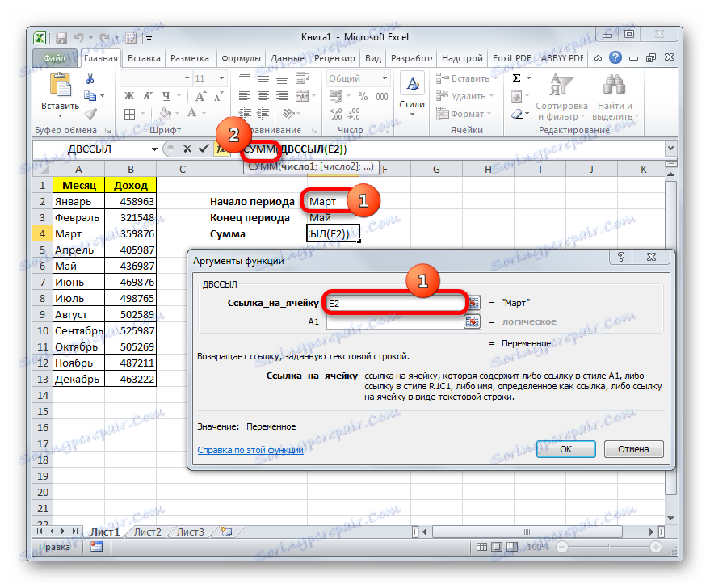Click the dialog help question button
The height and width of the screenshot is (588, 710).
coord(621,257)
